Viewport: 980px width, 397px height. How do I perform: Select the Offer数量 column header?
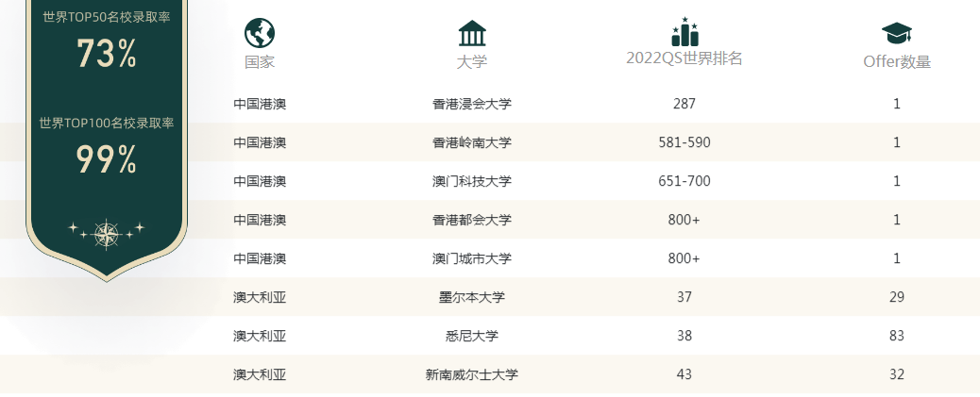coord(897,62)
